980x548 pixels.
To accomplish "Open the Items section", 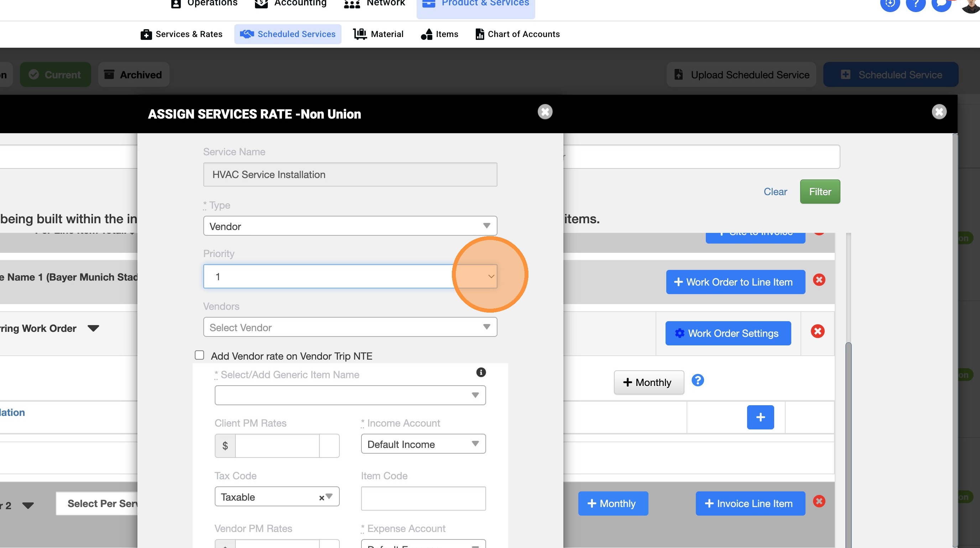I will pyautogui.click(x=439, y=34).
